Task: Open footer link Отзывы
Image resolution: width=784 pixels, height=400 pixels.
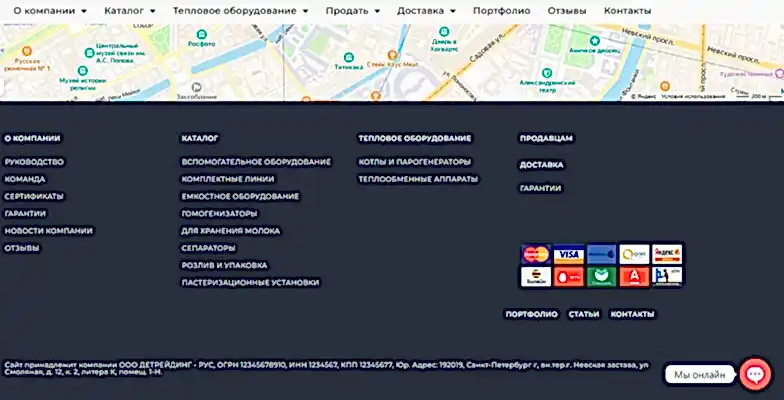Action: click(x=22, y=248)
